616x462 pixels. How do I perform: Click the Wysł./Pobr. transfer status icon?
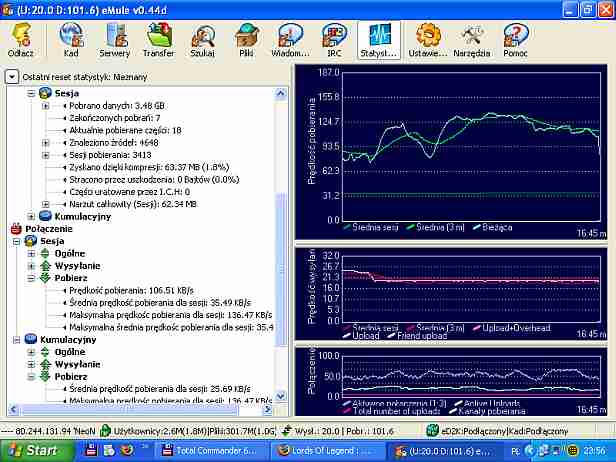pos(287,431)
